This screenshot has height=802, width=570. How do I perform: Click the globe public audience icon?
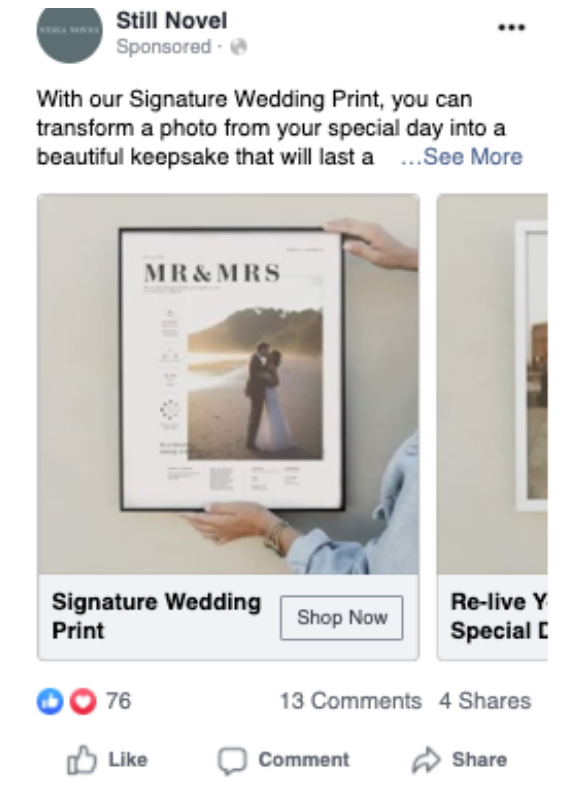point(238,47)
